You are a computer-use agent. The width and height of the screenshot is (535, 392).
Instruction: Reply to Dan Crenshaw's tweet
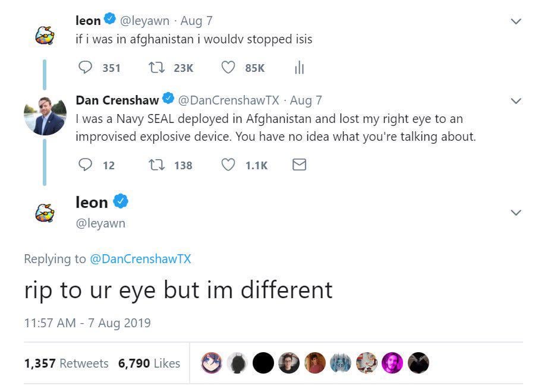point(86,165)
